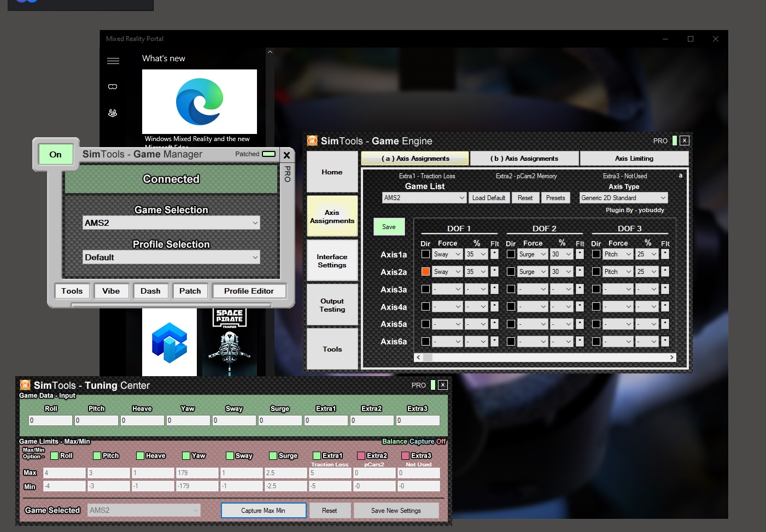Open Profile Editor in Game Manager

pyautogui.click(x=249, y=291)
